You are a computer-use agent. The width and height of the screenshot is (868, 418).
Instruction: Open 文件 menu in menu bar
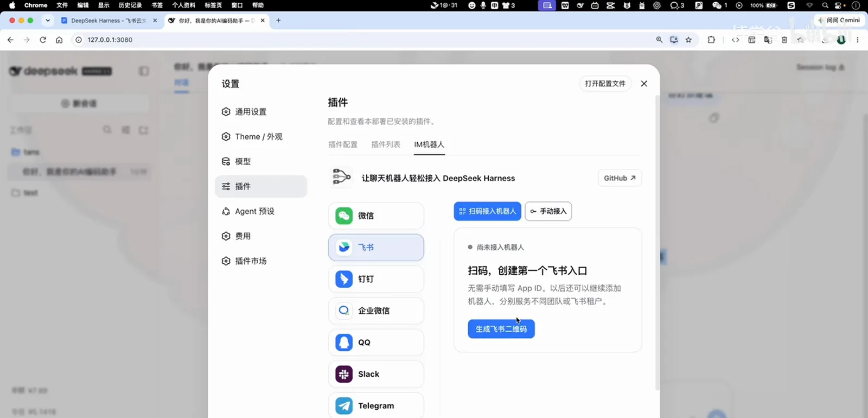coord(62,5)
